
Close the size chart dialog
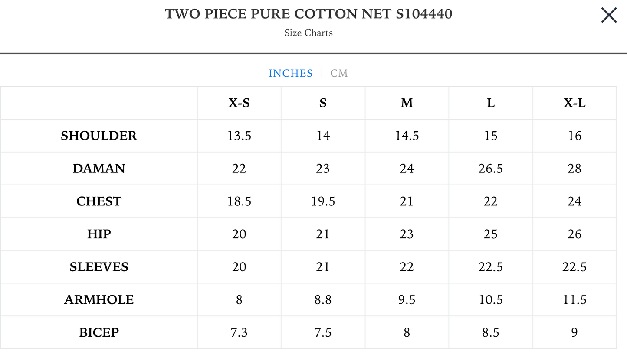pyautogui.click(x=609, y=15)
